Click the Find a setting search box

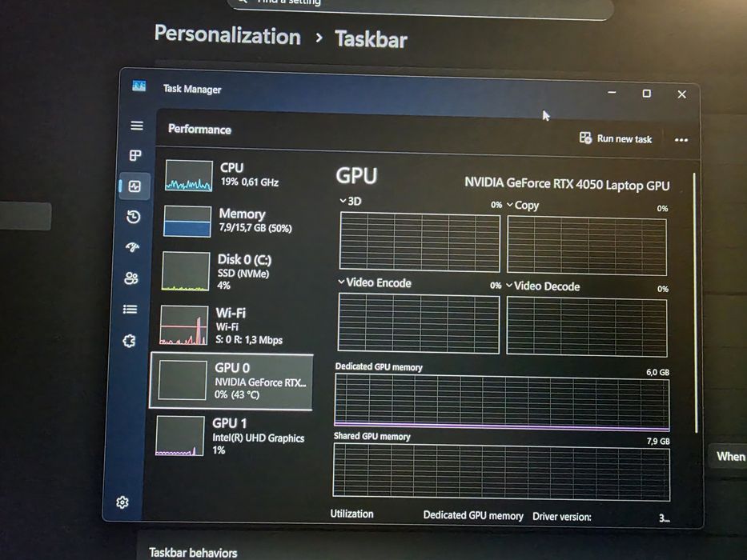(x=421, y=7)
